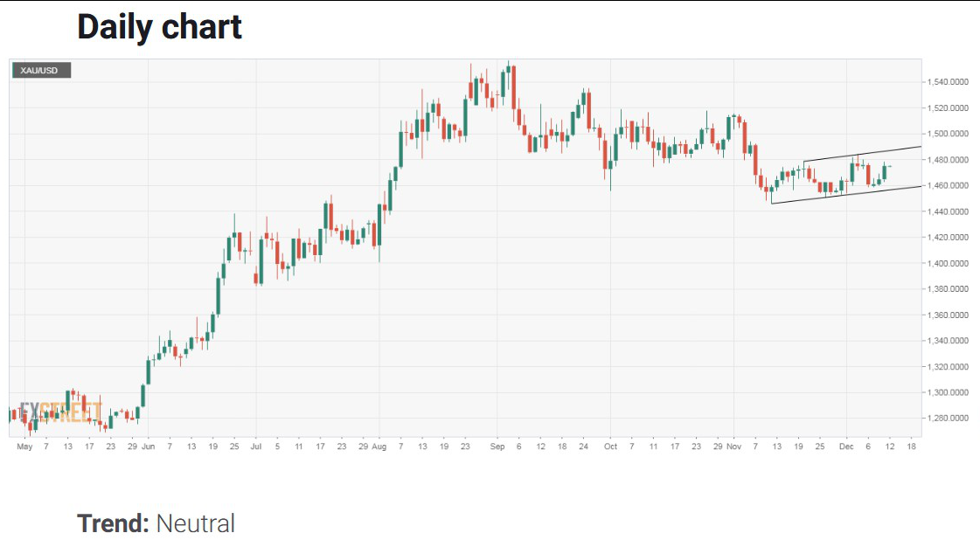The image size is (980, 540).
Task: Click the FXStreet watermark logo
Action: click(60, 412)
